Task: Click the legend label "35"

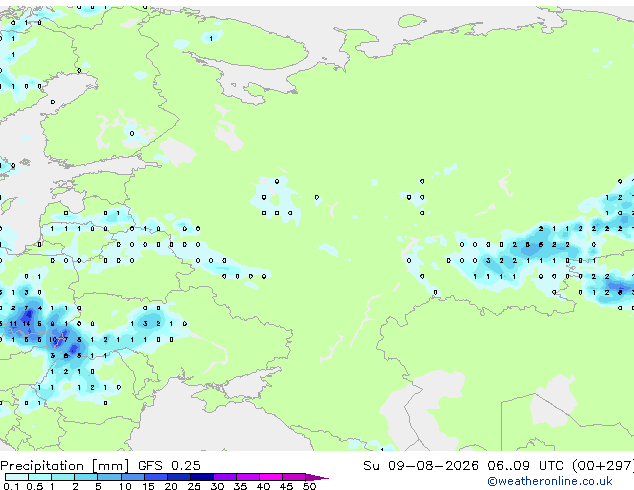Action: pos(240,486)
